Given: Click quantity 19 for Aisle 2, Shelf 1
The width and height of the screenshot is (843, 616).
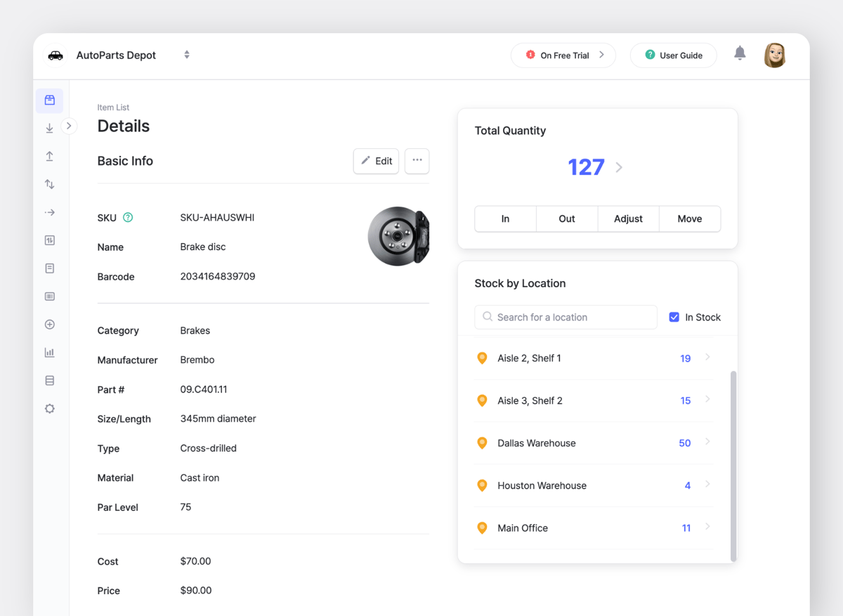Looking at the screenshot, I should pyautogui.click(x=686, y=358).
